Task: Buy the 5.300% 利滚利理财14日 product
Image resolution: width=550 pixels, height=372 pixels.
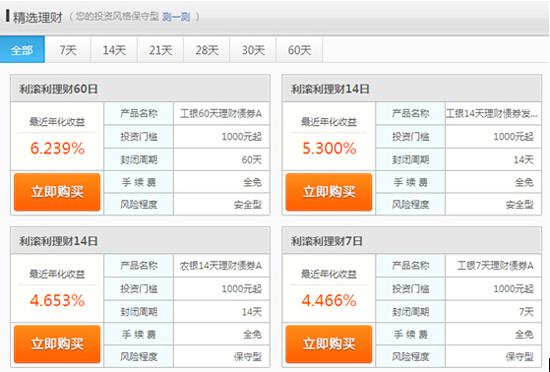Action: click(329, 192)
